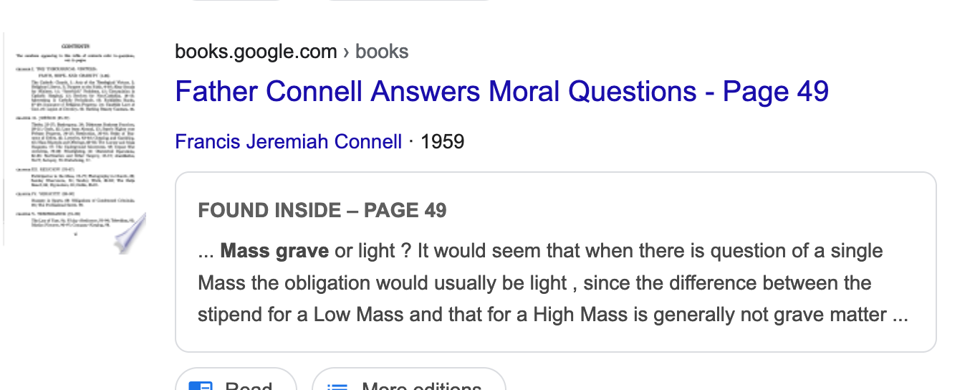Click the snippet line starting "Mass the obligation"
This screenshot has height=390, width=980.
(x=534, y=282)
